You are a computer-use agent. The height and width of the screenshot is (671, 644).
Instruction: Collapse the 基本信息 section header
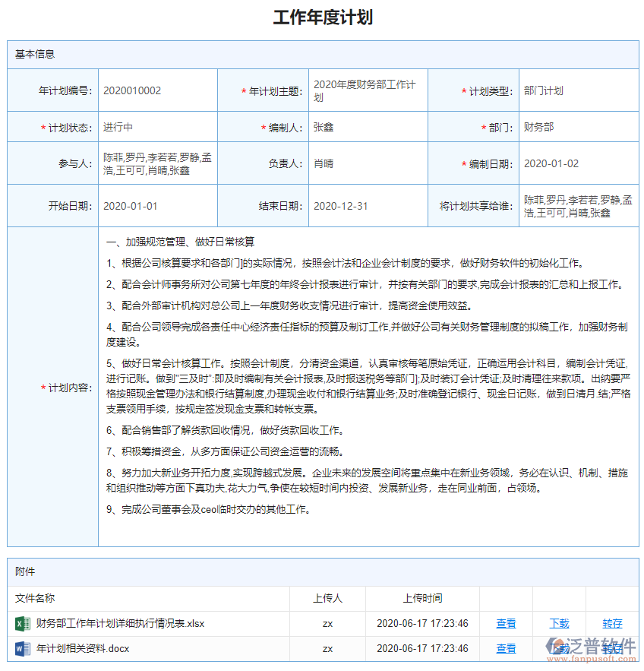click(34, 54)
